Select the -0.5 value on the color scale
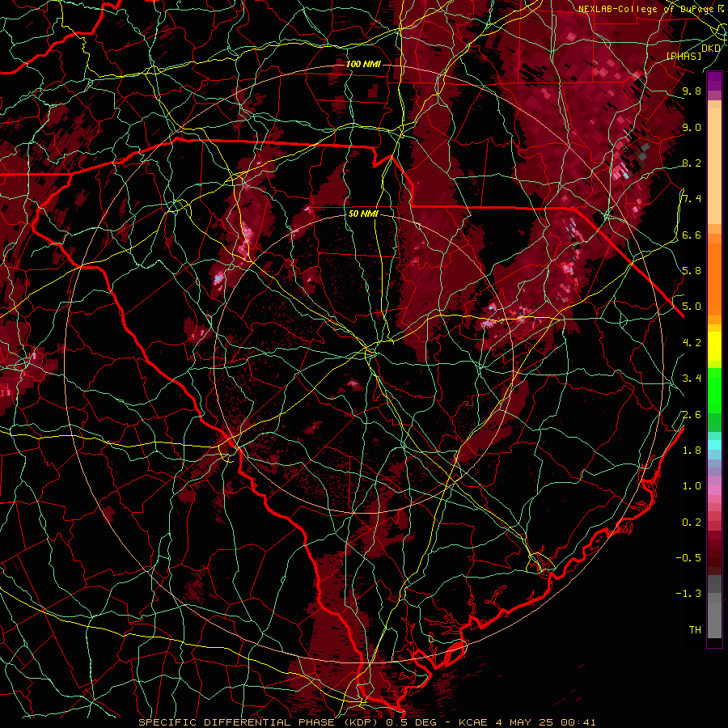 [x=688, y=558]
